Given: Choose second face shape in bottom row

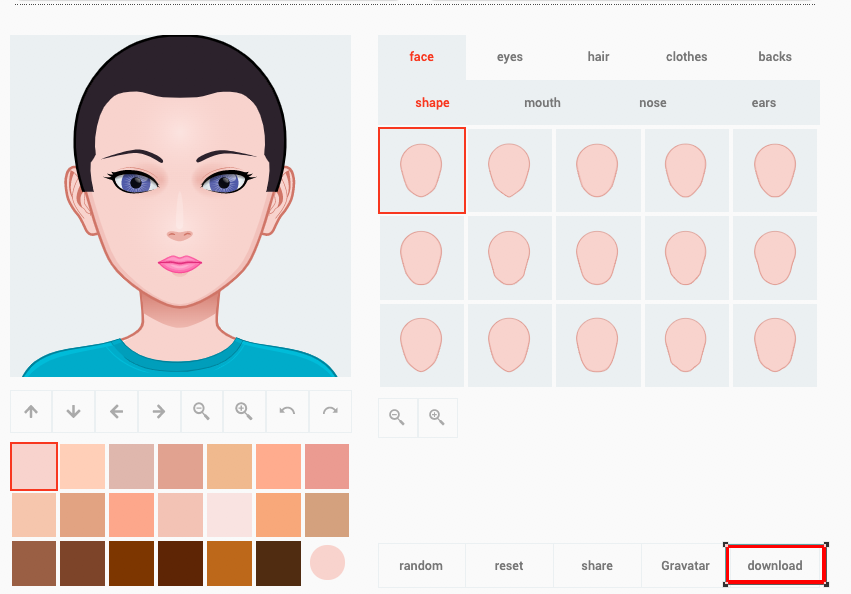Looking at the screenshot, I should pos(510,345).
